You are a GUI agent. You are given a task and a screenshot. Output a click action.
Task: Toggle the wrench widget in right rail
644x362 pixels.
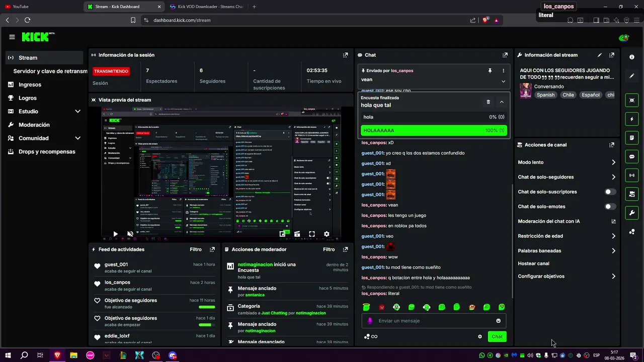click(632, 213)
